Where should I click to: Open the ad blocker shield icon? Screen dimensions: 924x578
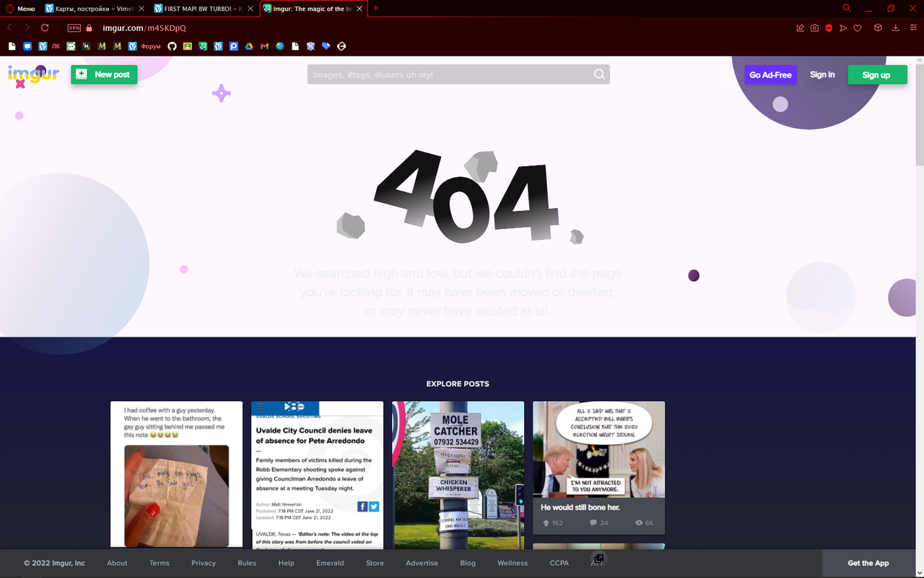(x=829, y=28)
